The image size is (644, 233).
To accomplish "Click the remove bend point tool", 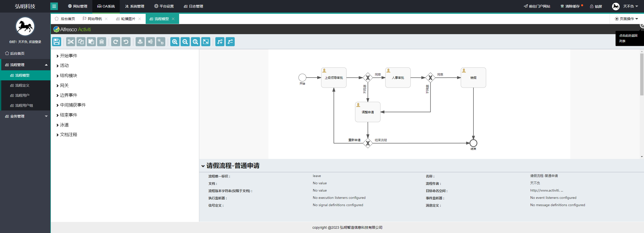I will click(x=230, y=42).
